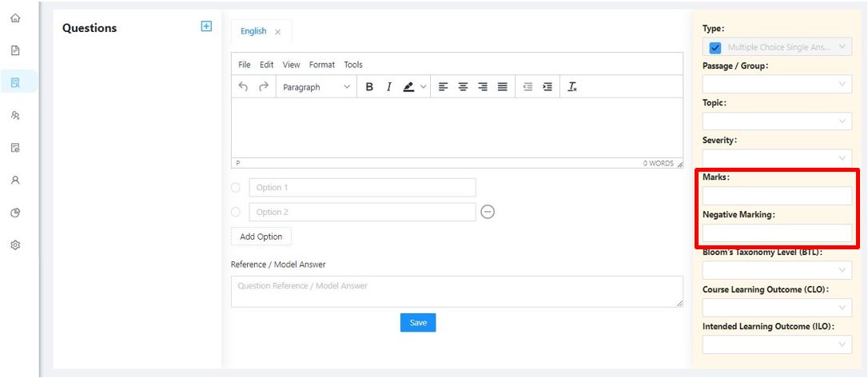The width and height of the screenshot is (868, 378).
Task: Expand the Topic dropdown
Action: (x=777, y=121)
